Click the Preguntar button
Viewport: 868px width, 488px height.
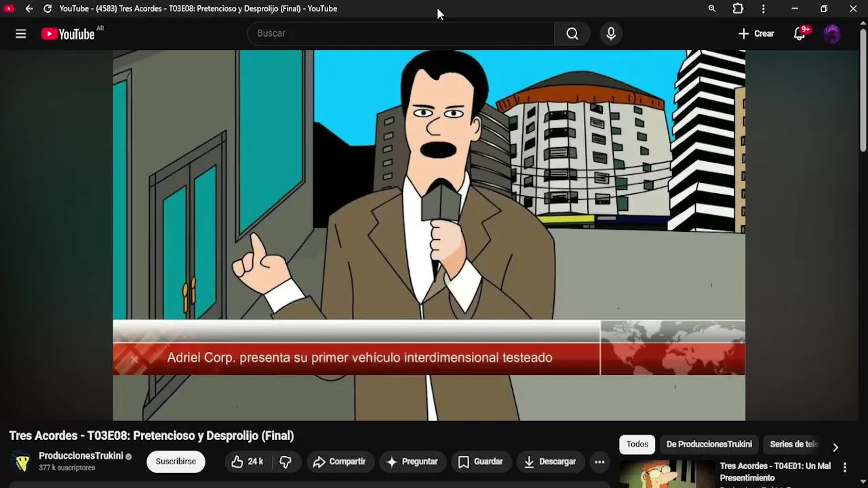[412, 462]
